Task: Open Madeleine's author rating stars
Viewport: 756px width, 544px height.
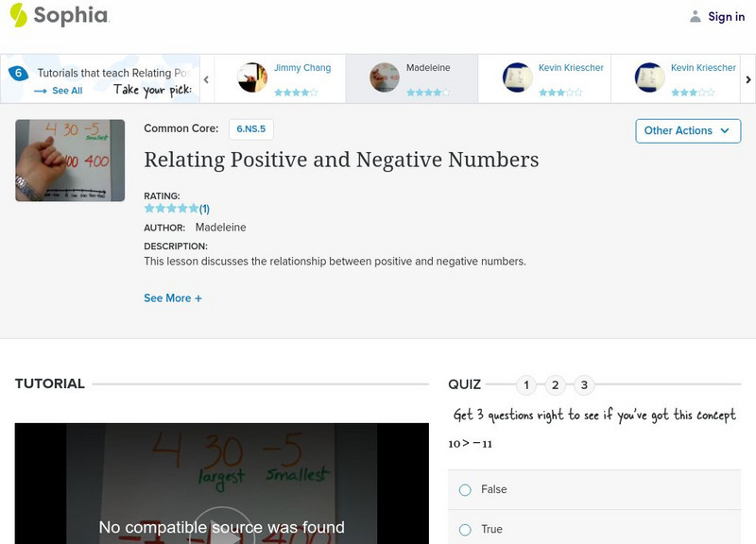Action: [428, 93]
